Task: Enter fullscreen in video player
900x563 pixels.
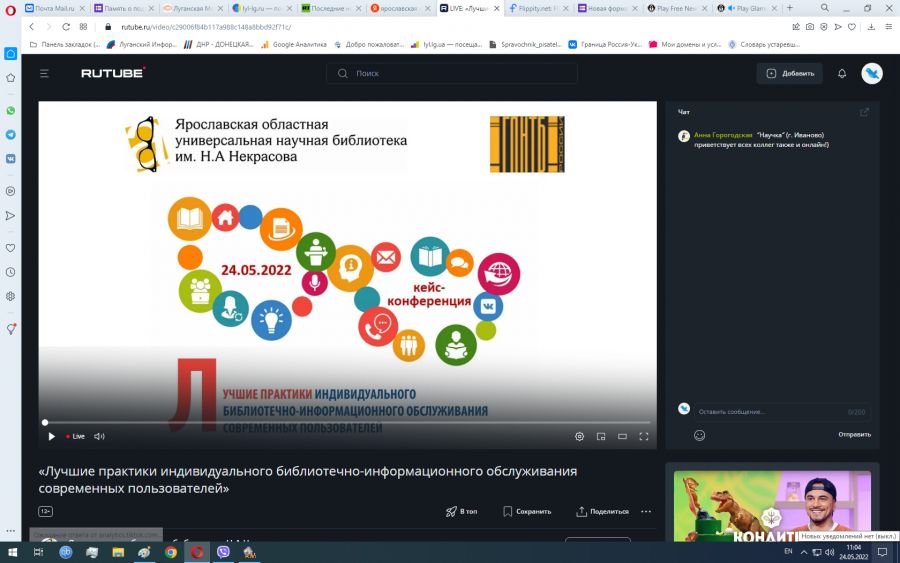Action: coord(644,436)
